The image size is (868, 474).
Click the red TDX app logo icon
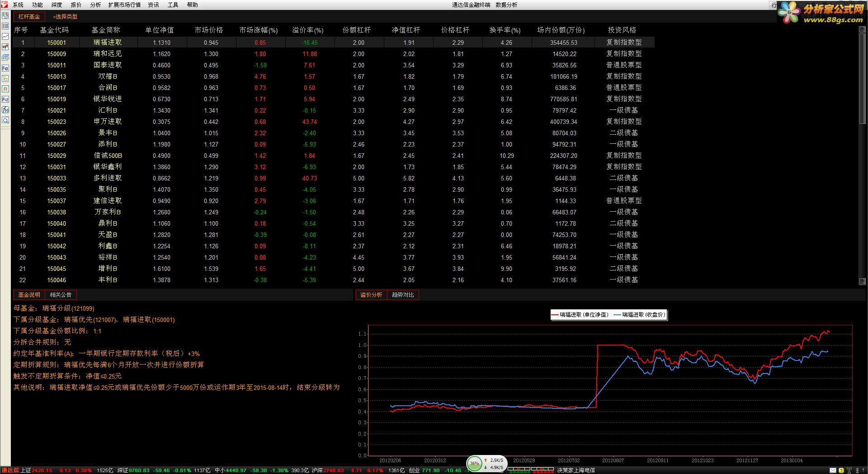pyautogui.click(x=5, y=5)
